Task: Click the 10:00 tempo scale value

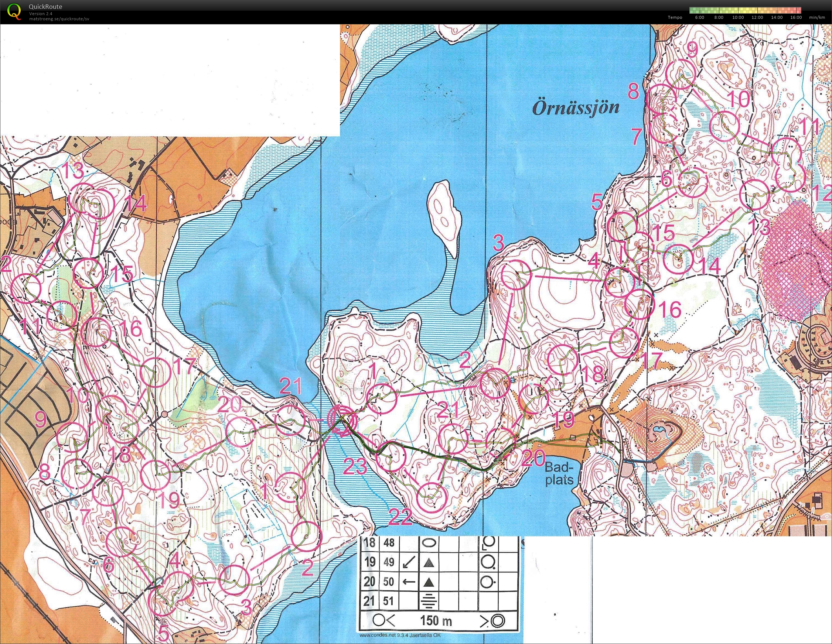Action: pos(738,17)
